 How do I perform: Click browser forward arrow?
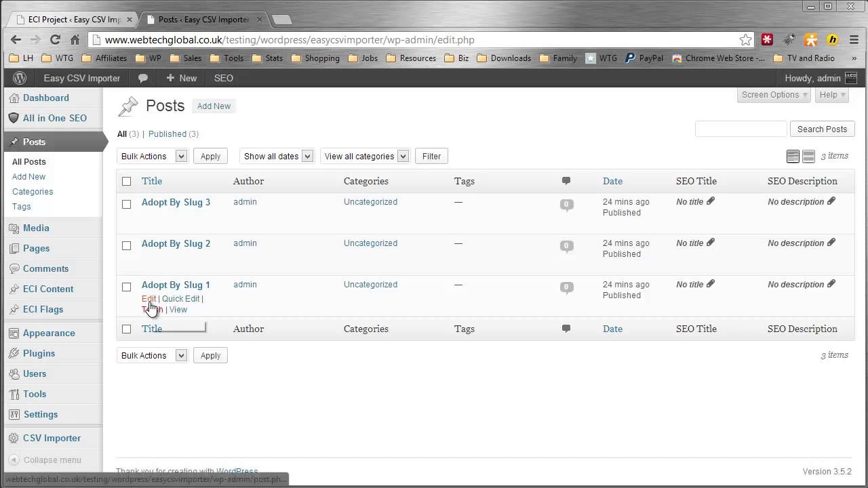pos(35,40)
